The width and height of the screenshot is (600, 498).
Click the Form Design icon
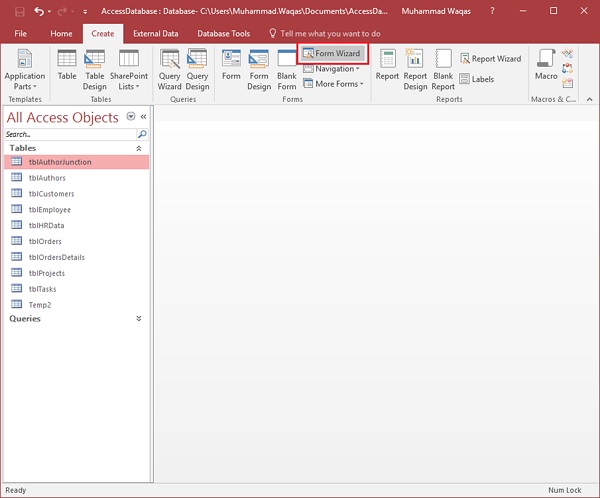pyautogui.click(x=259, y=68)
